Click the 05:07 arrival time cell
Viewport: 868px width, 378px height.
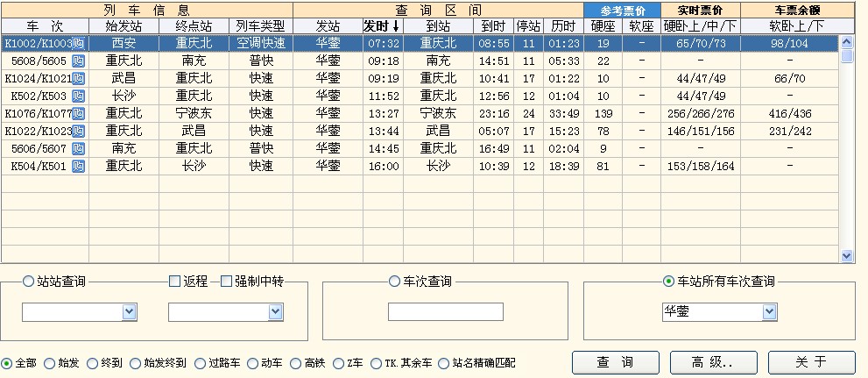493,132
